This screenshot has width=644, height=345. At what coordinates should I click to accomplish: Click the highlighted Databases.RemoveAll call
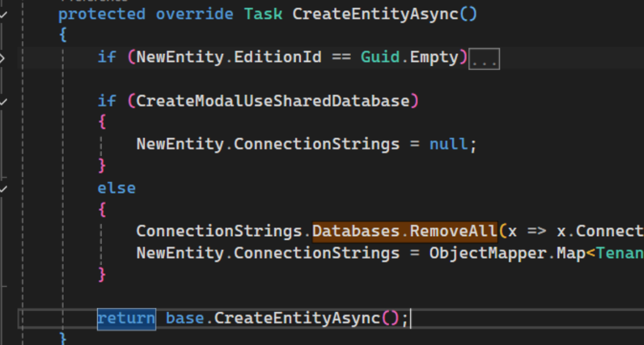[404, 231]
